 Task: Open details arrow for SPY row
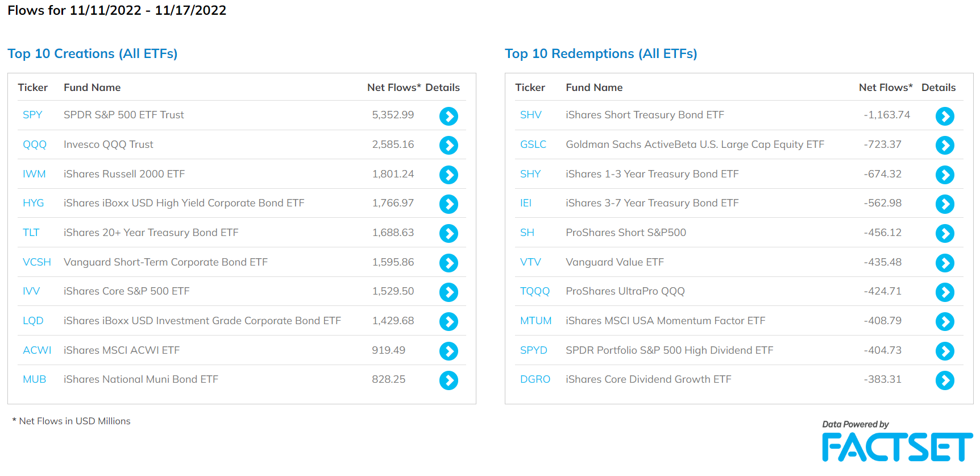coord(449,116)
